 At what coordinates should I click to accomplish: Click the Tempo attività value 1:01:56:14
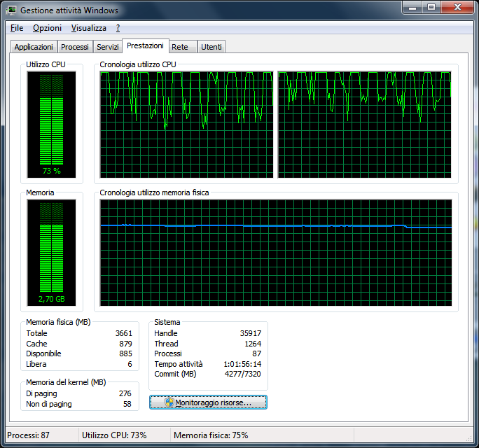point(242,364)
